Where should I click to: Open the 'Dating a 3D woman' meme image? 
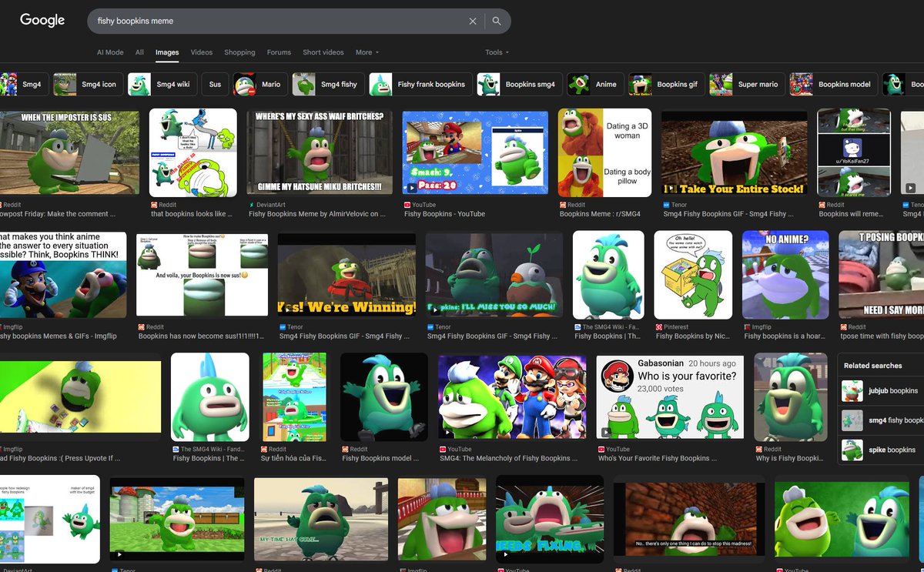click(x=604, y=152)
